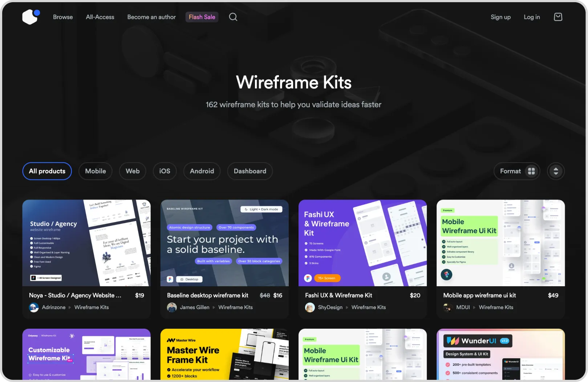Click Sign up

tap(500, 17)
